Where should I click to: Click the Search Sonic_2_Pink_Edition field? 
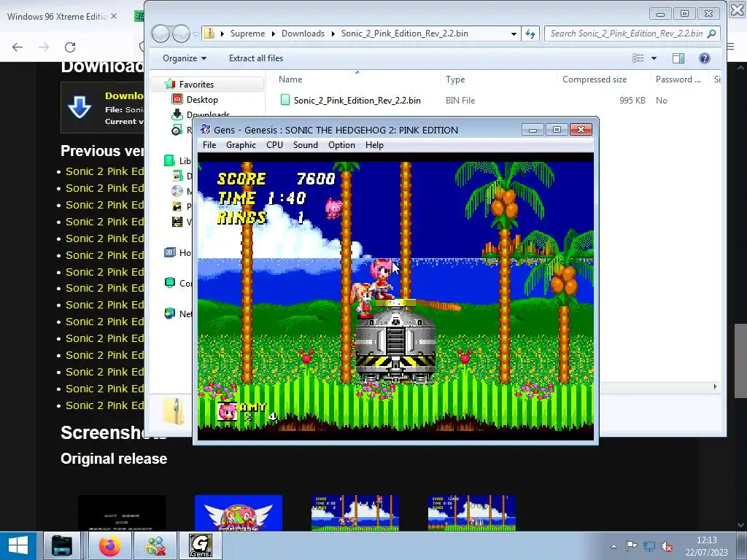pos(626,34)
